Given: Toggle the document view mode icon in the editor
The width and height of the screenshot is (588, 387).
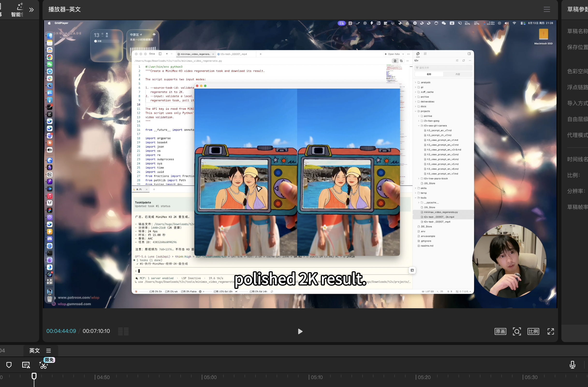Looking at the screenshot, I should 395,61.
